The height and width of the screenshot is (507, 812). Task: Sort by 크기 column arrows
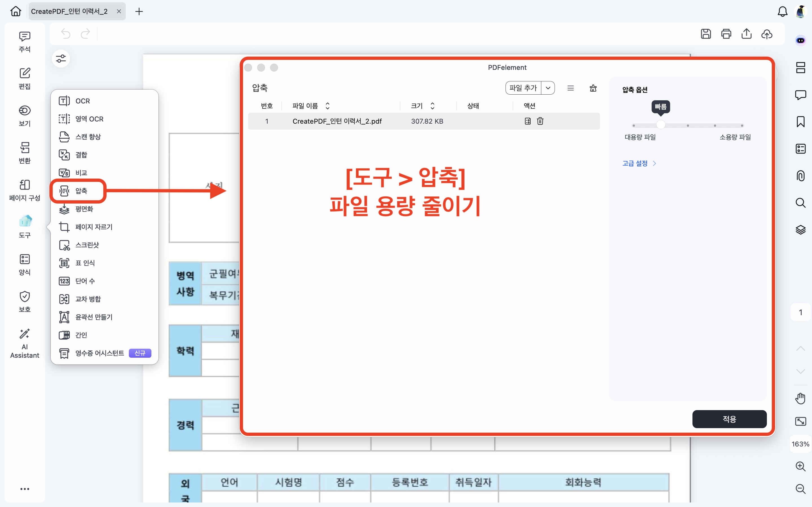click(x=433, y=106)
